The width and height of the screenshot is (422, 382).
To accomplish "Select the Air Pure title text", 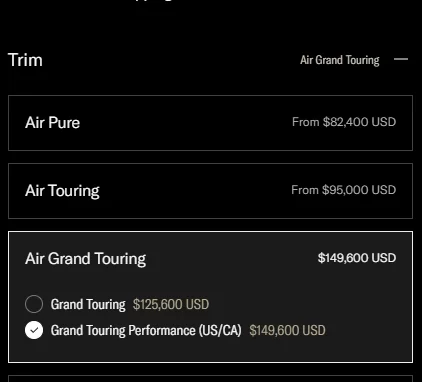I will tap(52, 123).
